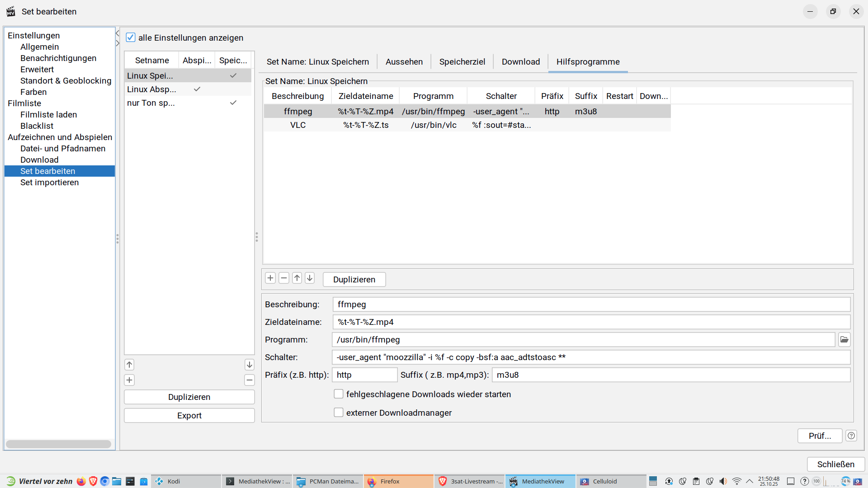Expand sidebar with right chevron arrow
The height and width of the screenshot is (488, 868).
(x=118, y=43)
